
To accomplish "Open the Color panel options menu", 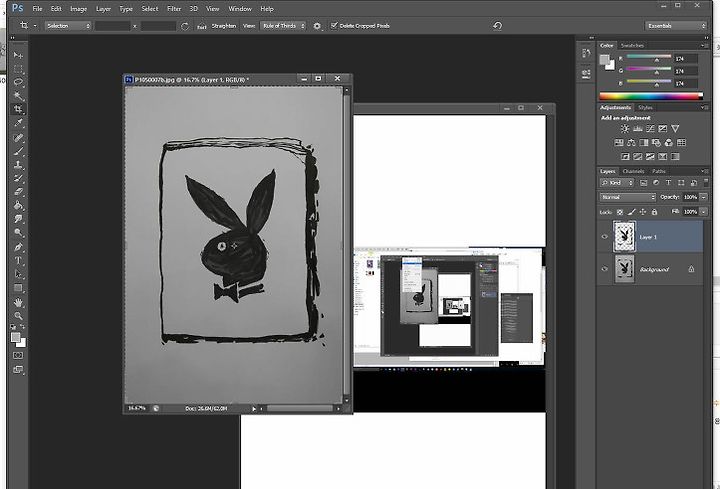I will [x=703, y=45].
